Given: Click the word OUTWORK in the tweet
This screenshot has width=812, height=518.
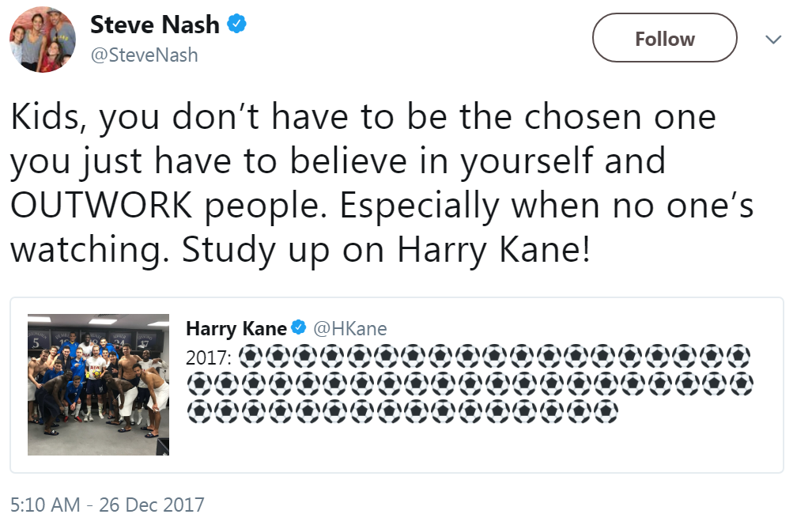Looking at the screenshot, I should 101,205.
